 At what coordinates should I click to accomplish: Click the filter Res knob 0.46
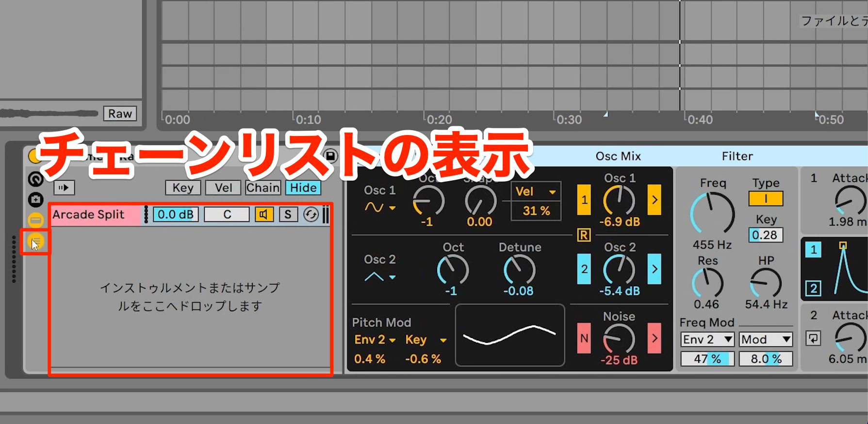click(707, 283)
